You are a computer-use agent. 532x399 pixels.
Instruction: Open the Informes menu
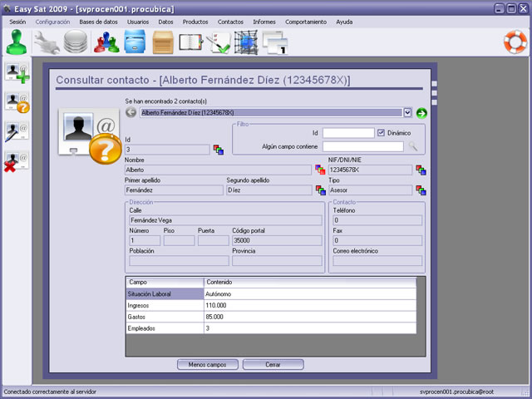tap(264, 22)
